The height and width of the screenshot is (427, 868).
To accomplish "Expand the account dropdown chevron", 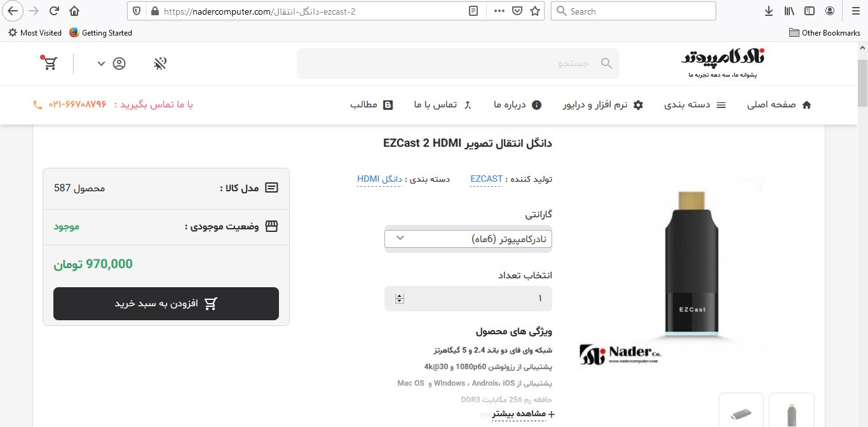I will [101, 64].
